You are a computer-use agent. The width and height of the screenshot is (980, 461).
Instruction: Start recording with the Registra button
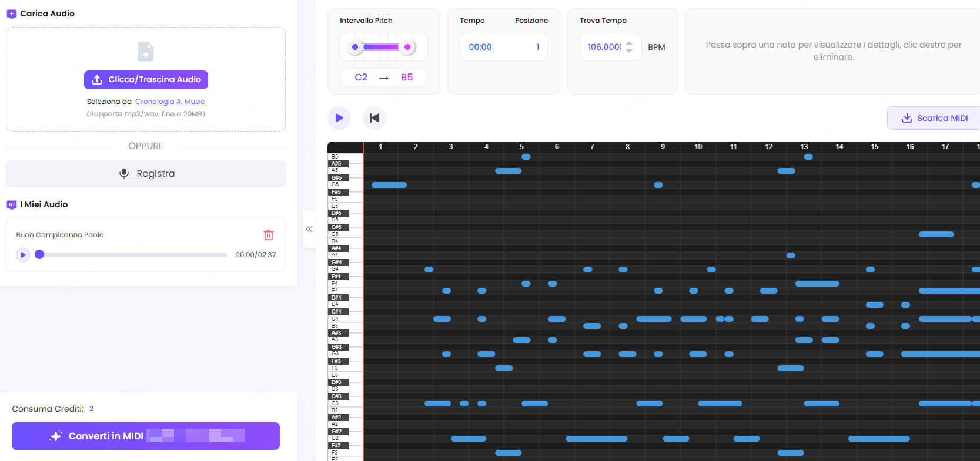pyautogui.click(x=146, y=174)
